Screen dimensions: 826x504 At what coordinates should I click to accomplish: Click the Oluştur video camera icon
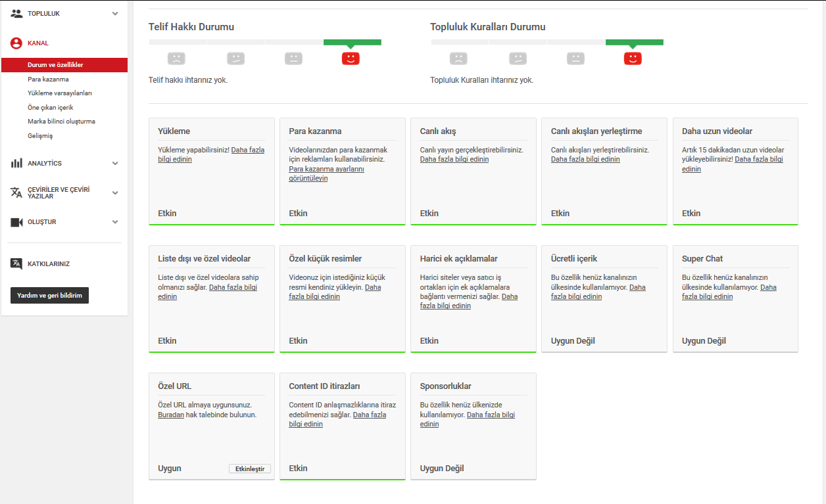pos(16,222)
